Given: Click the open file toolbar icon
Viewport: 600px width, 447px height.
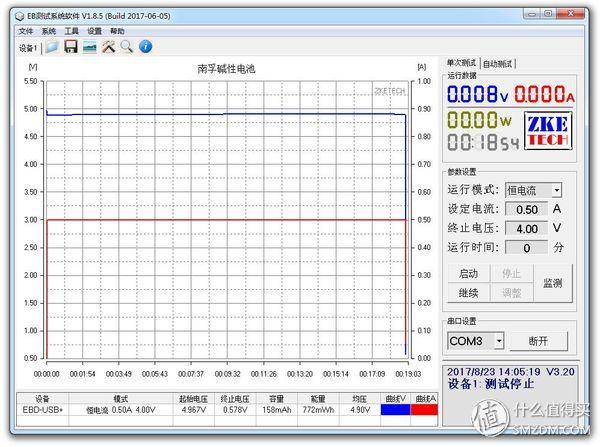Looking at the screenshot, I should (x=52, y=47).
